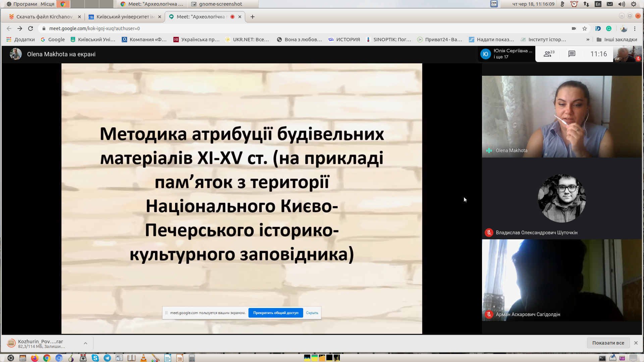This screenshot has width=644, height=362.
Task: Click Прекратить общий доступ button
Action: (275, 313)
